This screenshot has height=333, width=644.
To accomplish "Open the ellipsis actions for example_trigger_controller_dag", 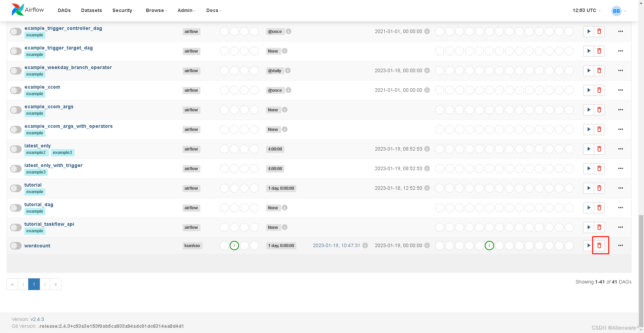I will pyautogui.click(x=620, y=31).
